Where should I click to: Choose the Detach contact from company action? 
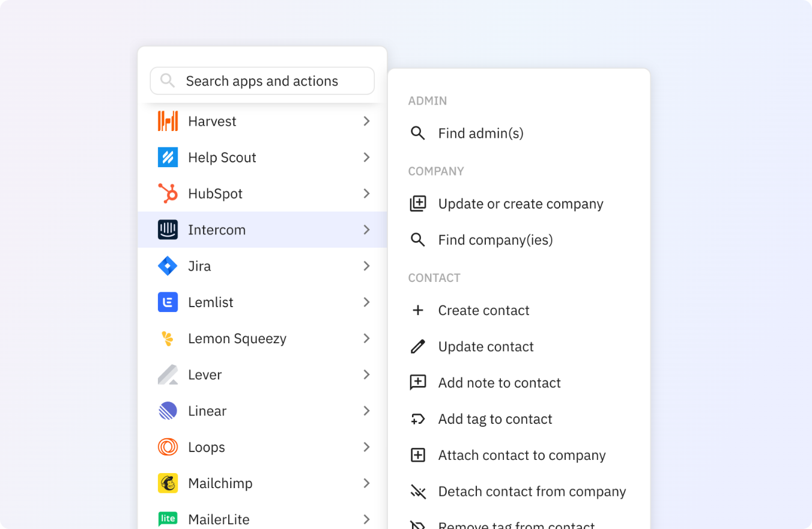[x=519, y=492]
